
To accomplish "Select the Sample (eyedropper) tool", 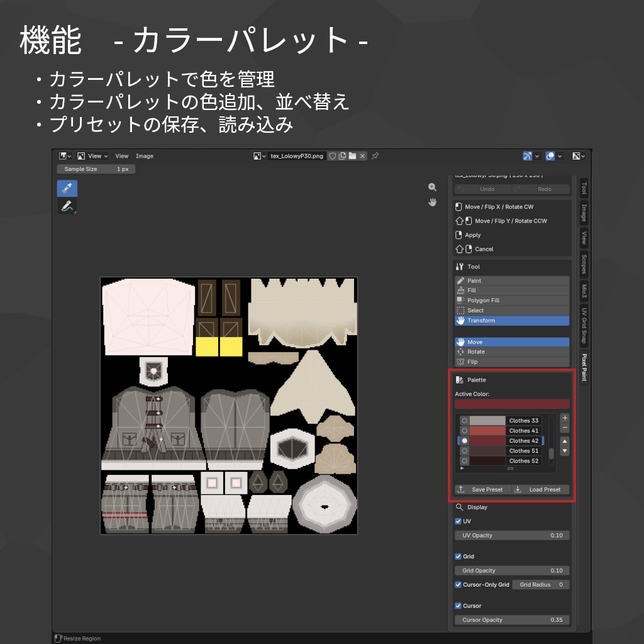I will pyautogui.click(x=67, y=188).
